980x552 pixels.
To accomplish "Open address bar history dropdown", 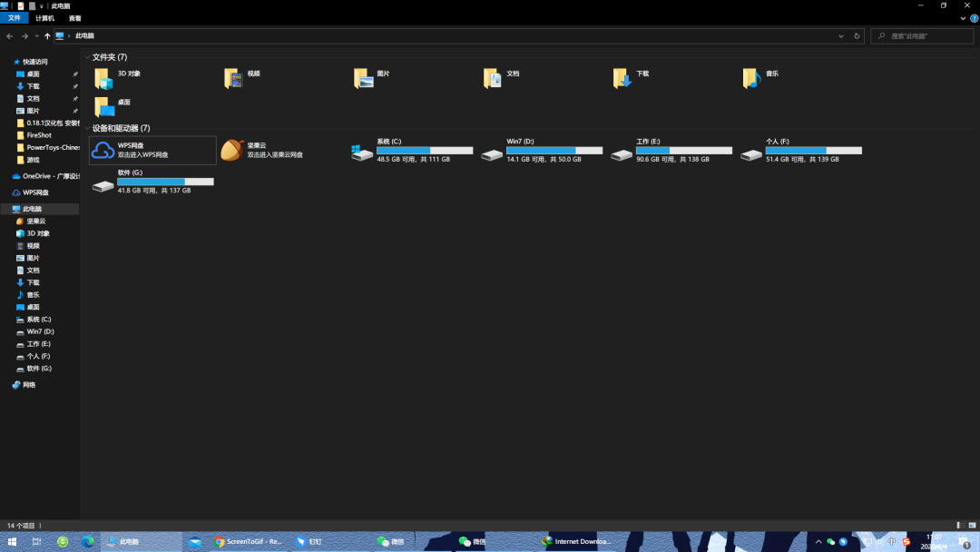I will 840,36.
